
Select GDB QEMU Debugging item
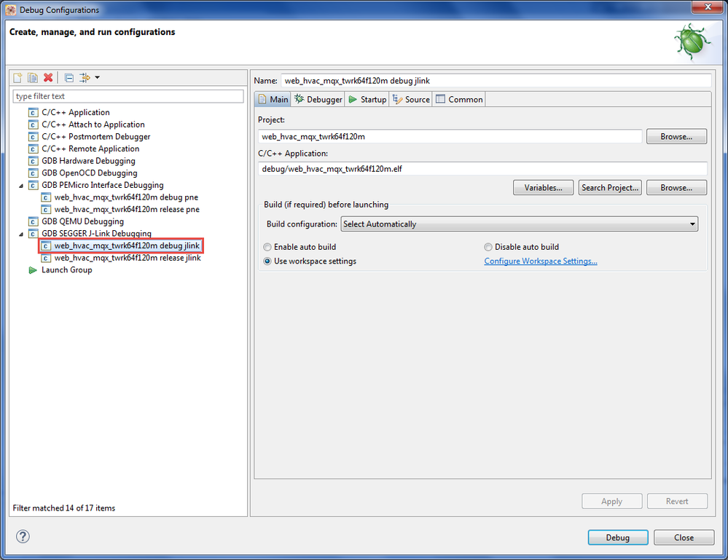coord(82,221)
